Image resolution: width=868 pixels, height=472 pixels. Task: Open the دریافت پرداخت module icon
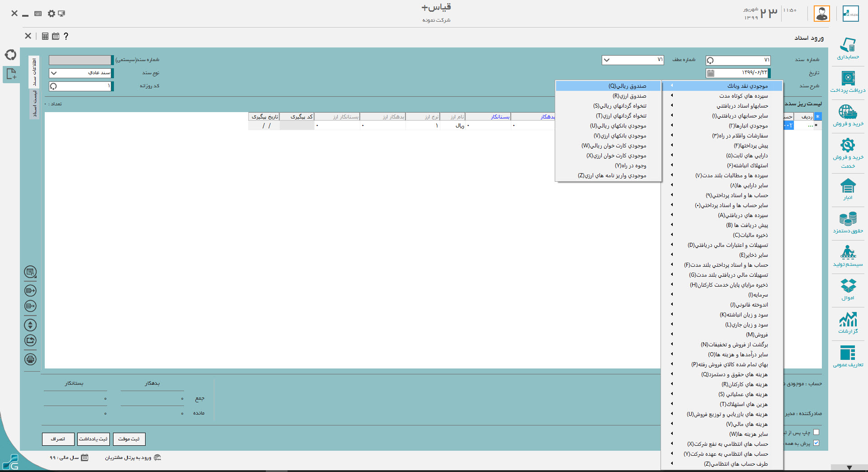point(848,82)
